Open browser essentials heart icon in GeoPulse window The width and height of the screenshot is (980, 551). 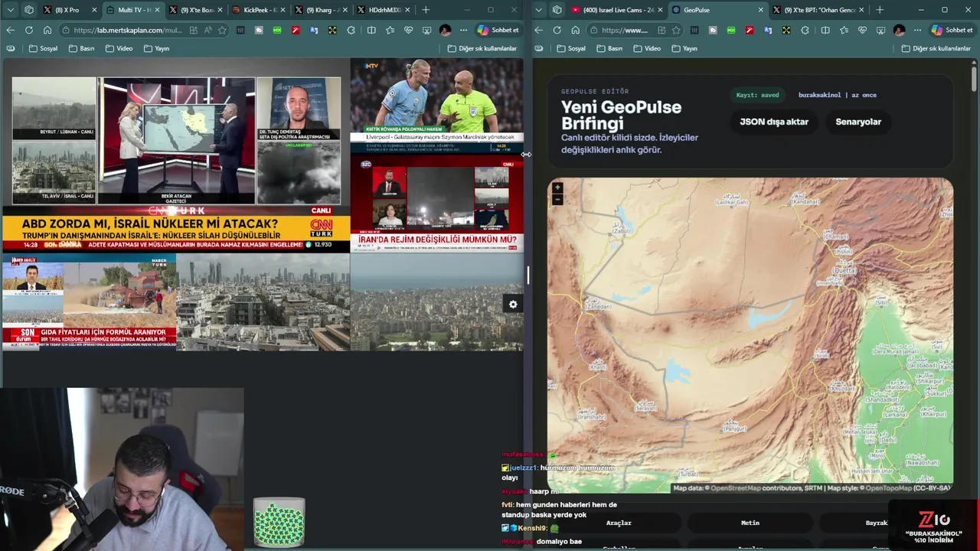[862, 30]
